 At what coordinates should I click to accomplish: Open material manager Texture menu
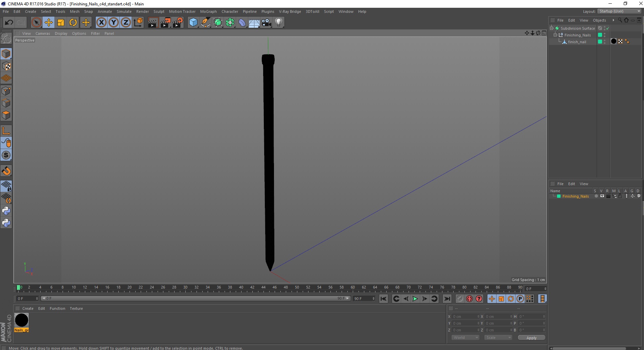click(x=76, y=308)
